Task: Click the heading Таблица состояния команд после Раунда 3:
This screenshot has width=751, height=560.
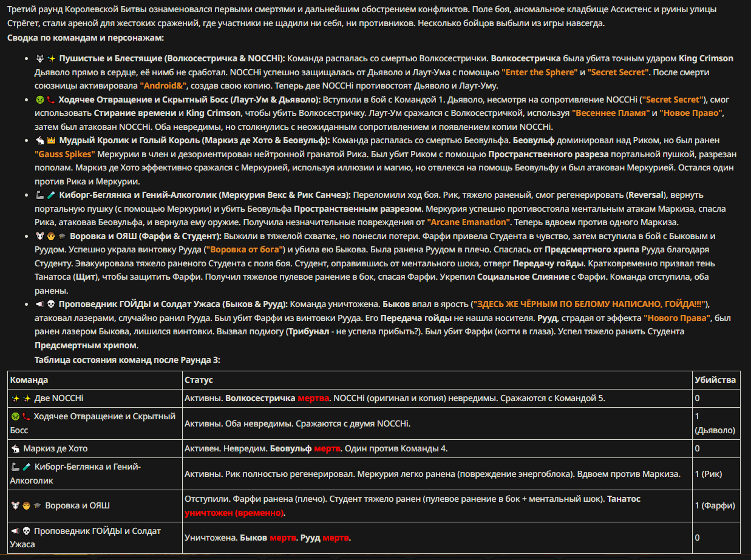Action: pyautogui.click(x=127, y=359)
